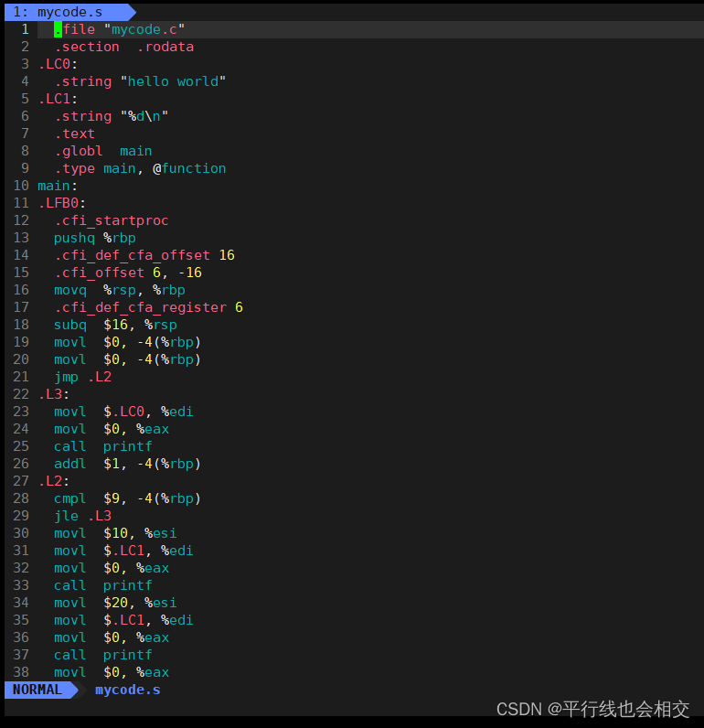Click 'call printf' on line 25

pos(103,446)
